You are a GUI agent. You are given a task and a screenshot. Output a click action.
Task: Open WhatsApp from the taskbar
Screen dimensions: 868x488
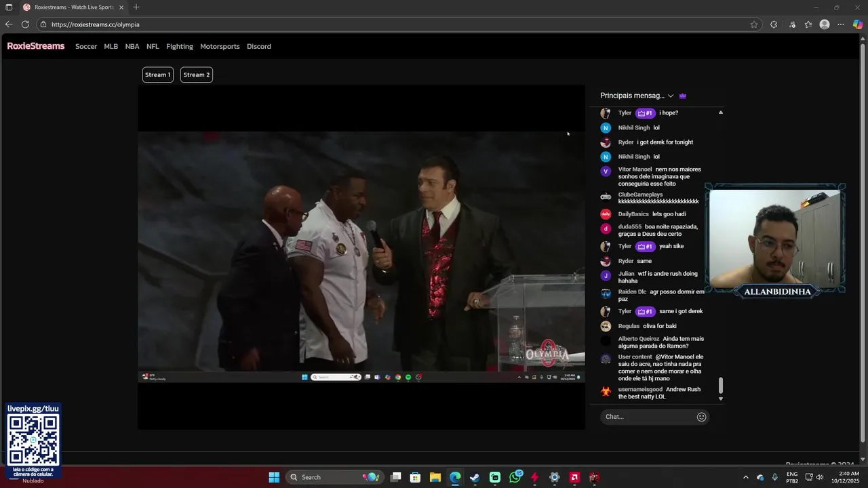(515, 477)
